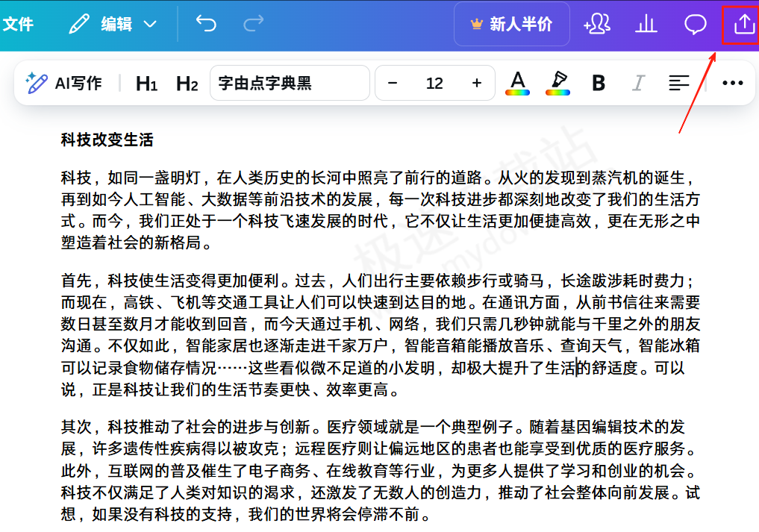Increase font size with plus button
The width and height of the screenshot is (759, 532).
(x=477, y=83)
